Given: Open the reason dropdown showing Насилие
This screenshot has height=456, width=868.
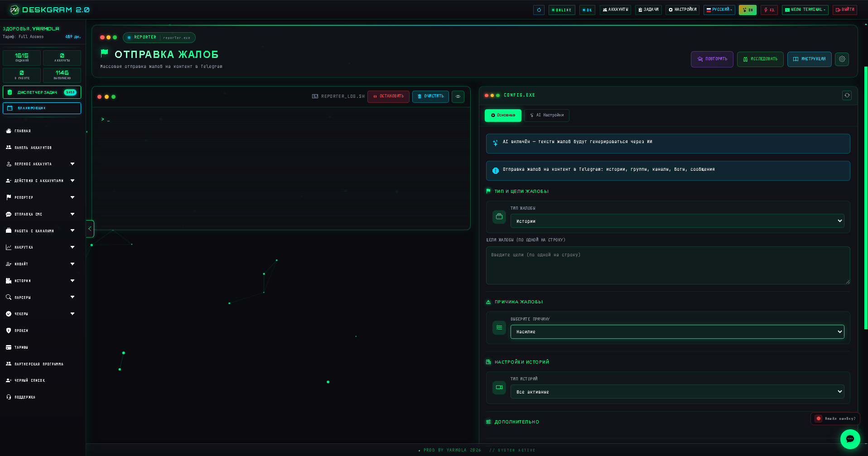Looking at the screenshot, I should [677, 331].
